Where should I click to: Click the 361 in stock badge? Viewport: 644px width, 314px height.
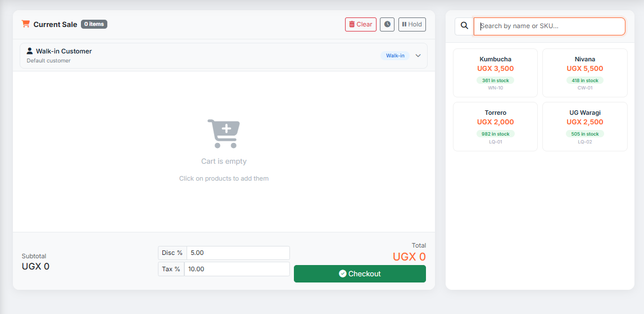495,80
